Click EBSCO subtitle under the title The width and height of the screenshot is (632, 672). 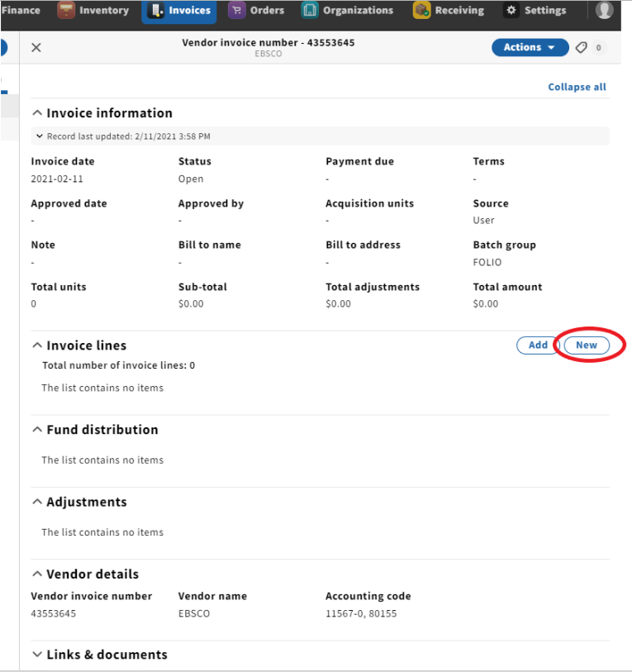click(x=268, y=54)
